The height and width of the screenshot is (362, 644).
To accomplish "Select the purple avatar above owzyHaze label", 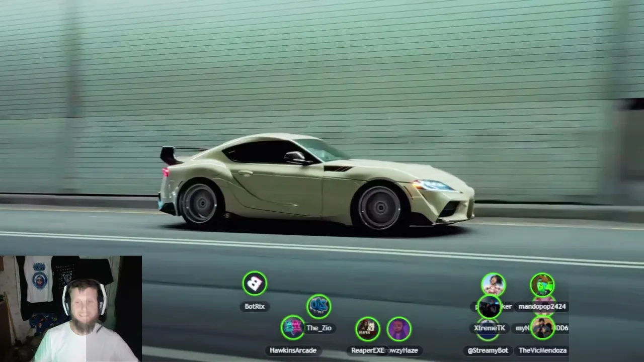I will click(x=399, y=329).
